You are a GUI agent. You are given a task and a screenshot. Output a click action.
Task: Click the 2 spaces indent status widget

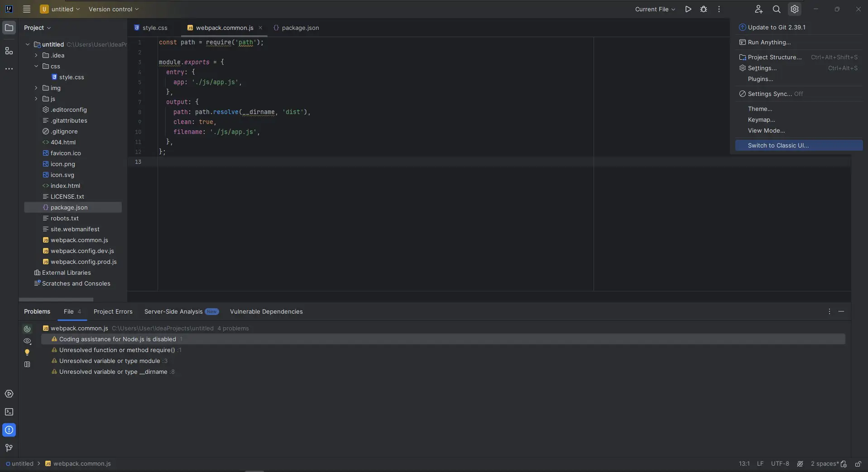click(824, 463)
